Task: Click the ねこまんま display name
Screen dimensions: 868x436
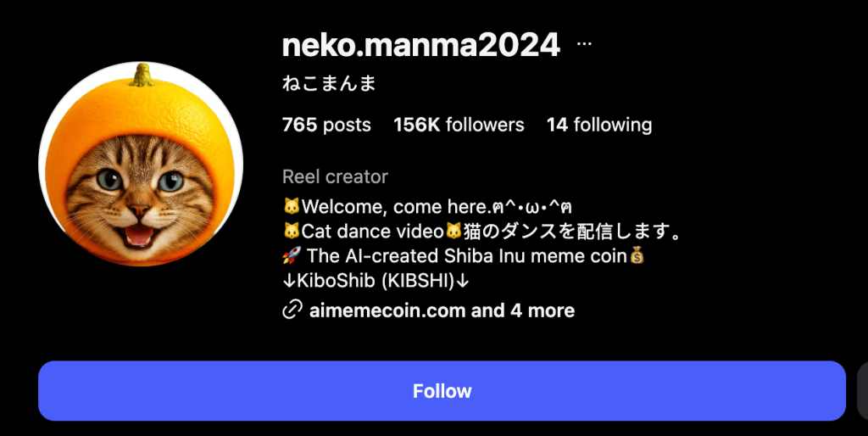Action: tap(329, 83)
